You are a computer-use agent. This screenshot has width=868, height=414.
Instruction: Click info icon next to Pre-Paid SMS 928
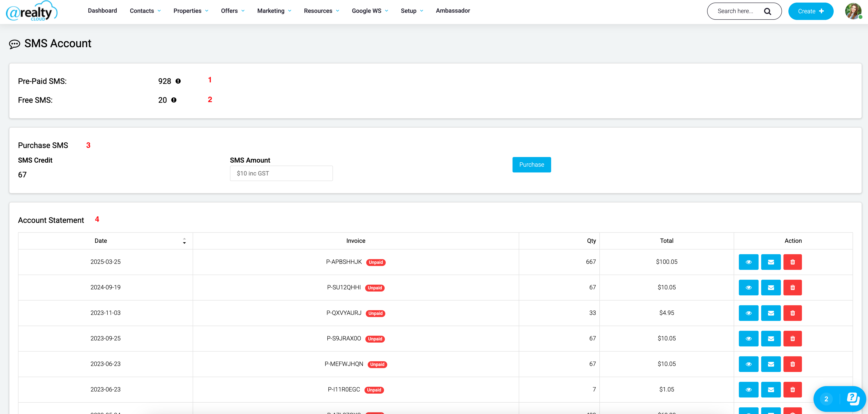click(178, 81)
